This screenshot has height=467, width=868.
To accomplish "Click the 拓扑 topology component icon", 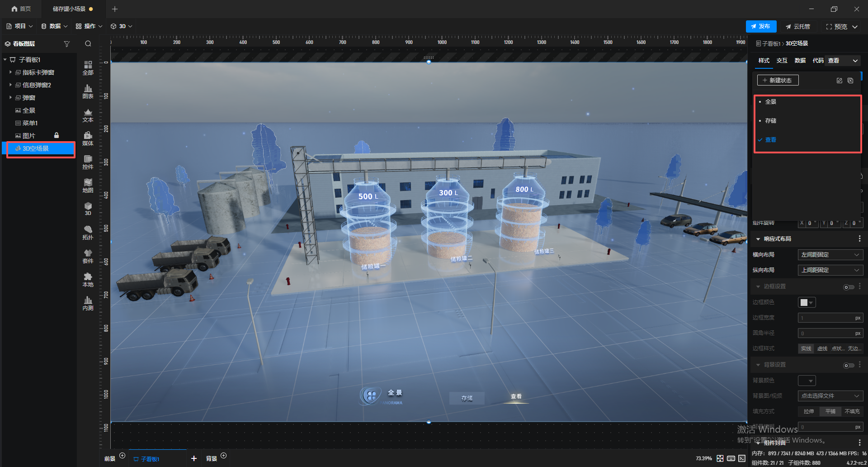I will click(x=88, y=233).
